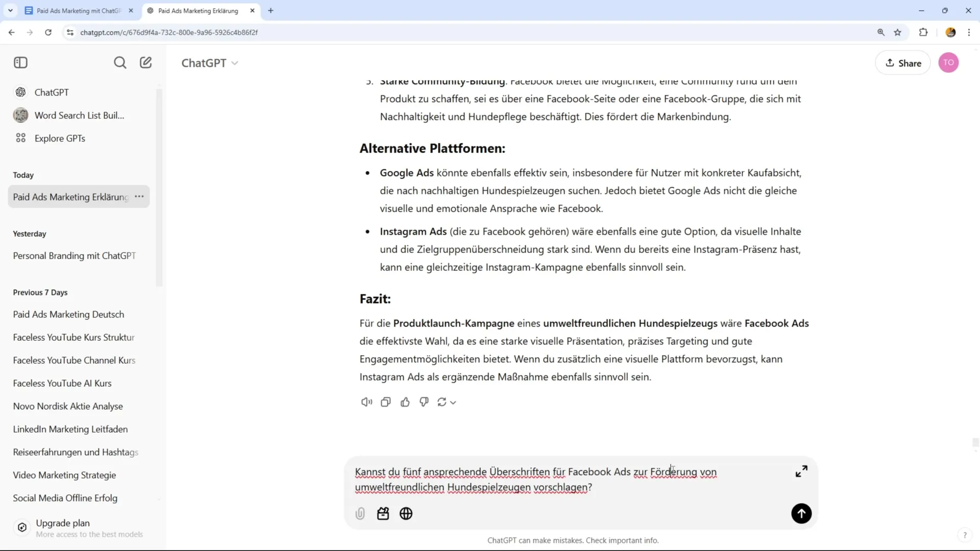Image resolution: width=980 pixels, height=551 pixels.
Task: Toggle the sidebar panel icon
Action: pos(20,63)
